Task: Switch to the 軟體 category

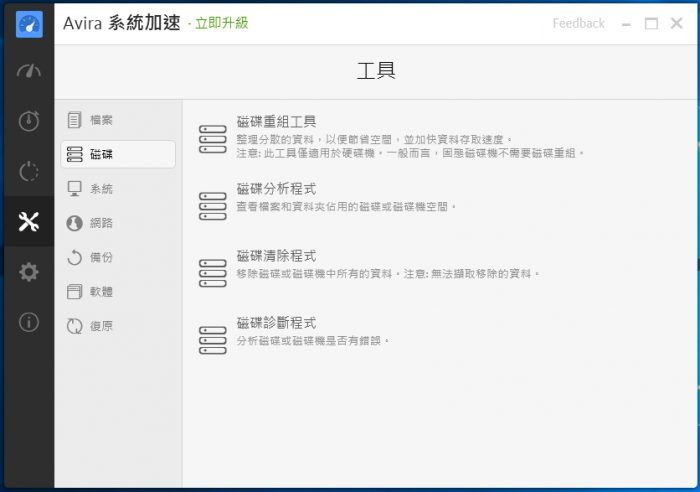Action: click(x=118, y=292)
